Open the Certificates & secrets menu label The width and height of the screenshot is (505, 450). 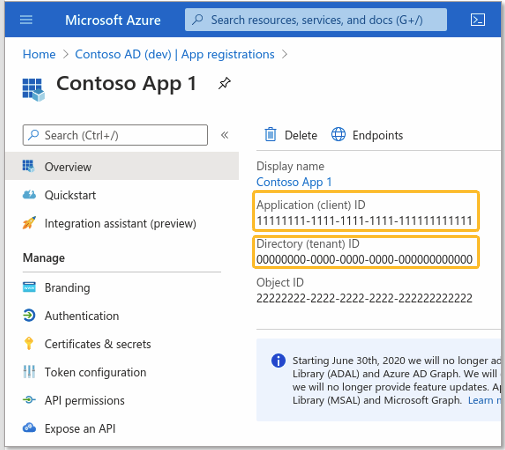pyautogui.click(x=98, y=344)
